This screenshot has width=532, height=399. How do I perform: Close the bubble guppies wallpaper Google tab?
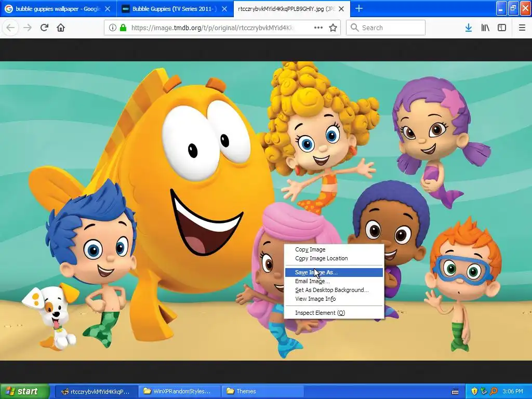(x=108, y=9)
